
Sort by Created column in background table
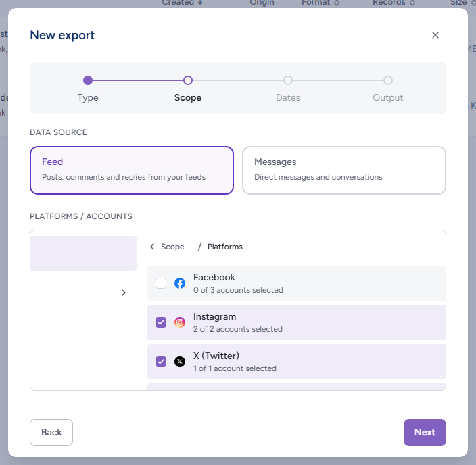pyautogui.click(x=182, y=3)
